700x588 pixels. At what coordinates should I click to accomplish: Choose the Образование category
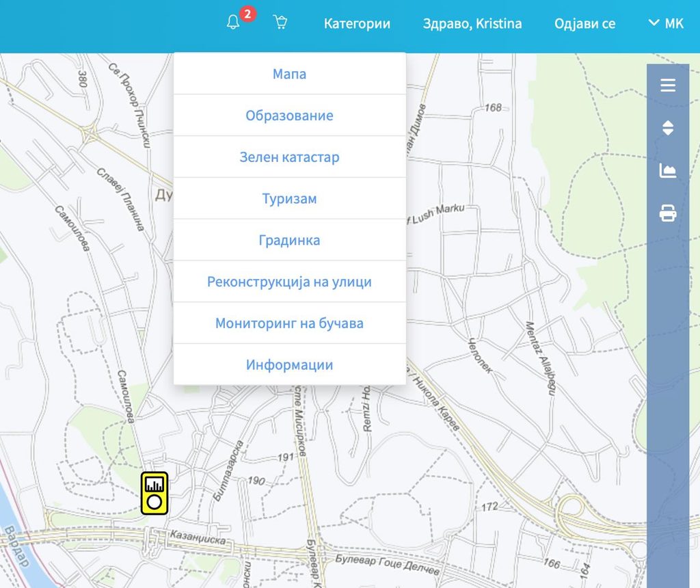coord(290,115)
